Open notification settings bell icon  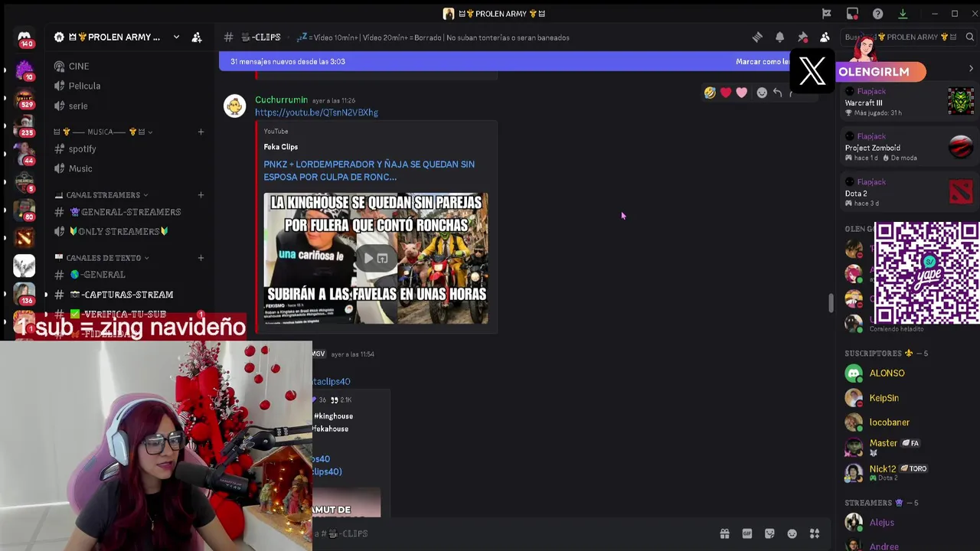(x=779, y=37)
